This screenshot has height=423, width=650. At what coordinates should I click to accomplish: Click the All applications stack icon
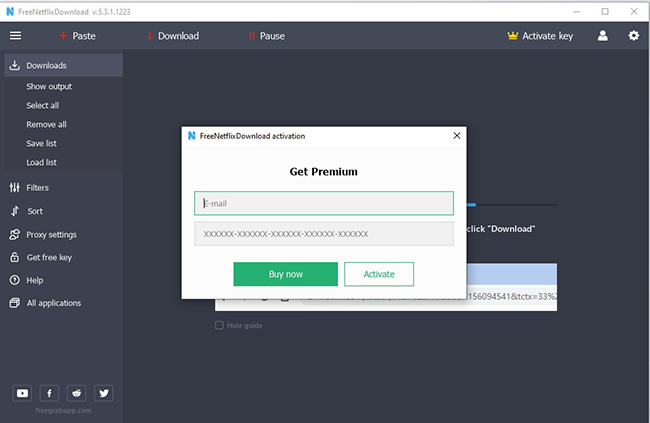(15, 303)
